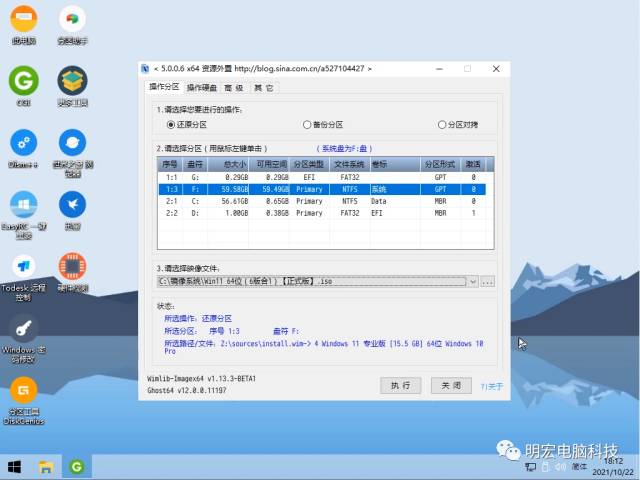The height and width of the screenshot is (480, 640).
Task: Open the Windows Start menu
Action: [x=14, y=467]
